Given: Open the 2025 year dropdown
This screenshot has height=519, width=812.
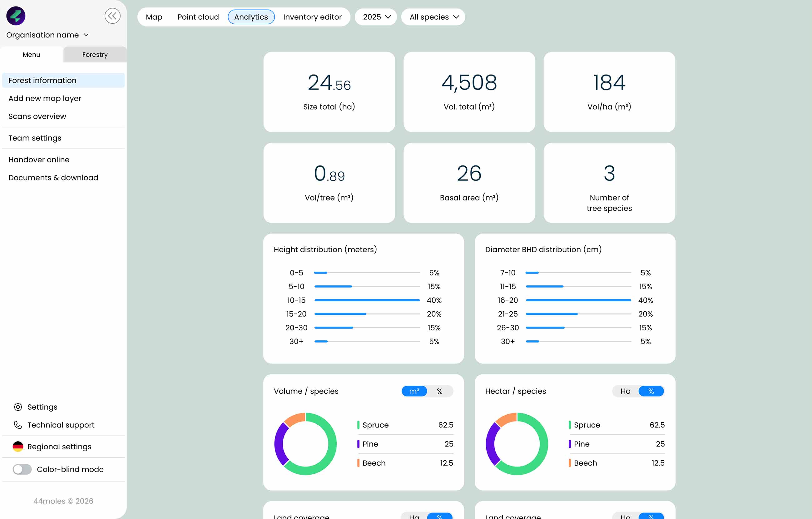Looking at the screenshot, I should (x=376, y=17).
